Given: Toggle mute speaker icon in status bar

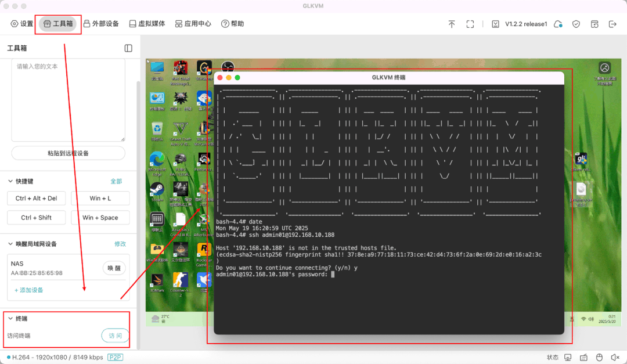Looking at the screenshot, I should point(615,357).
